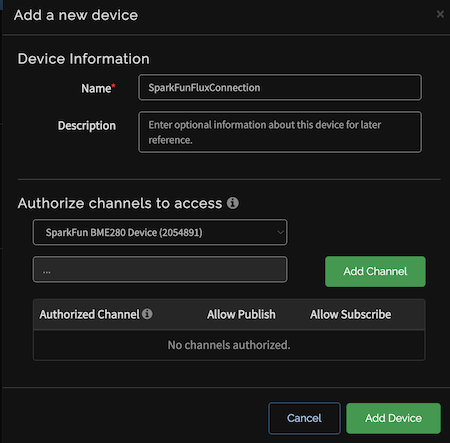Click the No channels authorized message
The height and width of the screenshot is (443, 450).
(229, 345)
